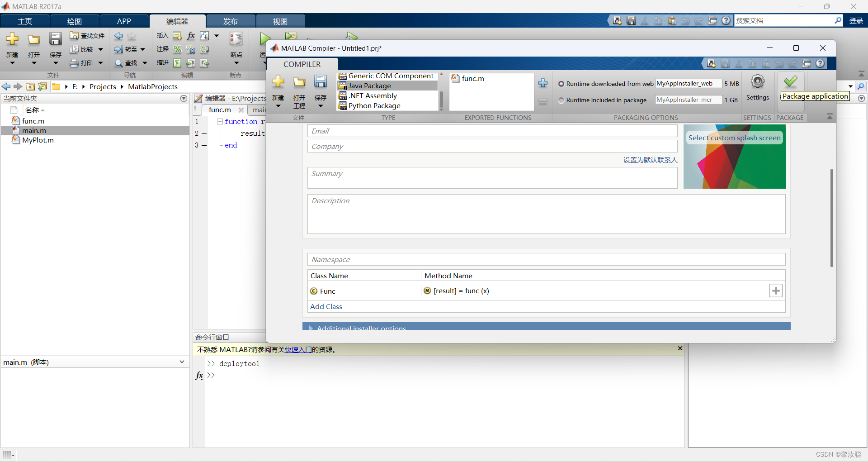Click the Compare (比较) icon
The image size is (868, 462).
74,49
